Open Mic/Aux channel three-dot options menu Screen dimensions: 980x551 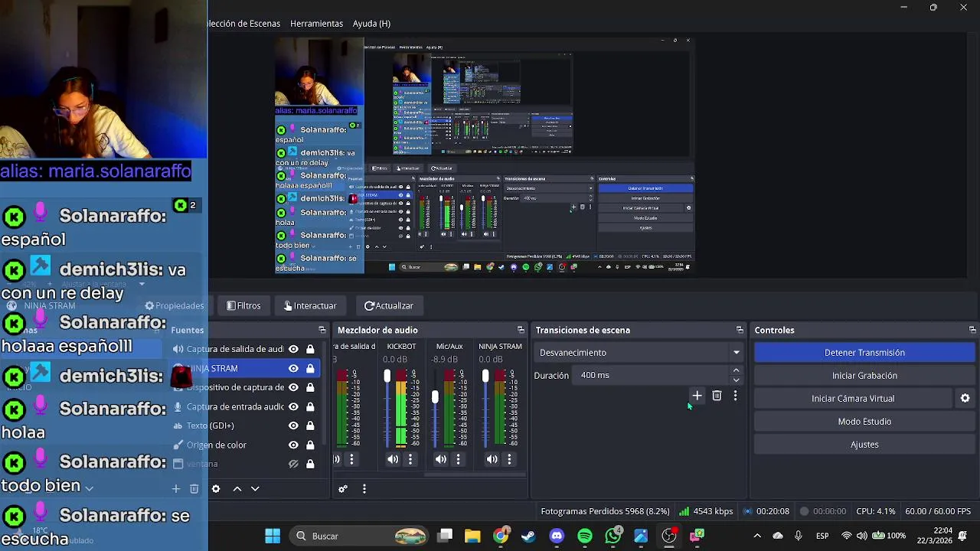tap(459, 459)
